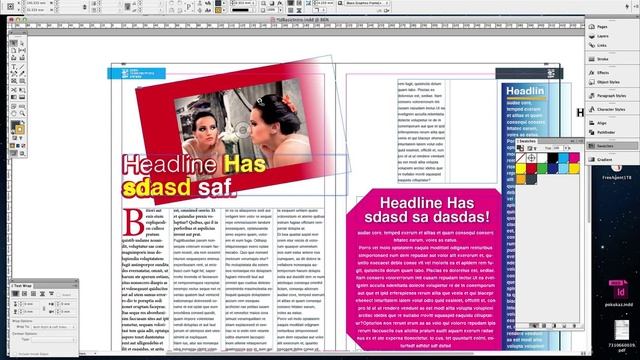Choose No text wrap option
Viewport: 640px width, 360px height.
[x=15, y=293]
